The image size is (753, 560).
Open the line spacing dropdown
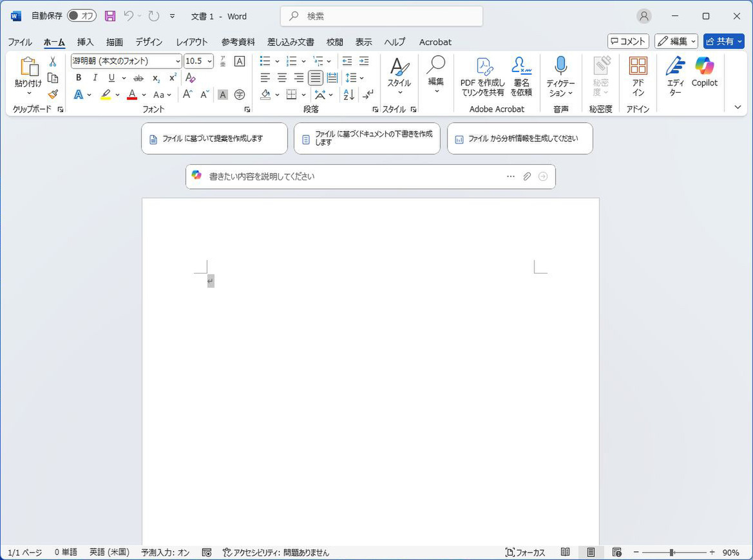361,78
